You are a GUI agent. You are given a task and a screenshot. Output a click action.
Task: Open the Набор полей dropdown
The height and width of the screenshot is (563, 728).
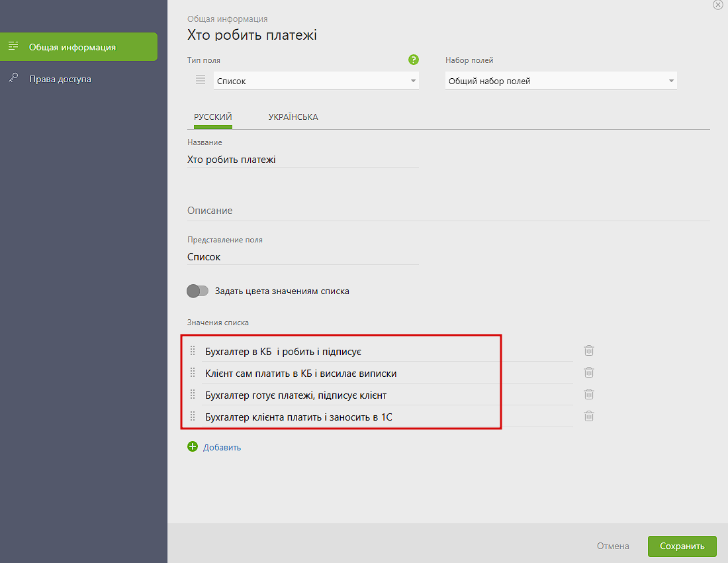coord(561,81)
